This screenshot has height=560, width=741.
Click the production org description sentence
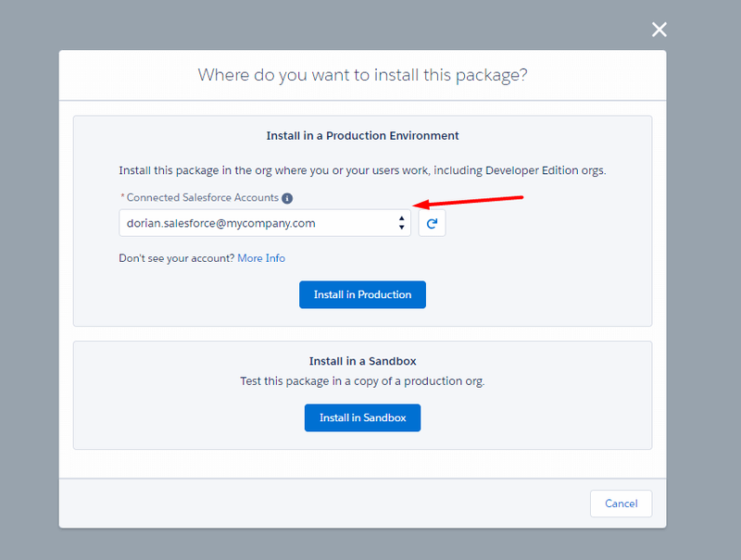point(362,171)
